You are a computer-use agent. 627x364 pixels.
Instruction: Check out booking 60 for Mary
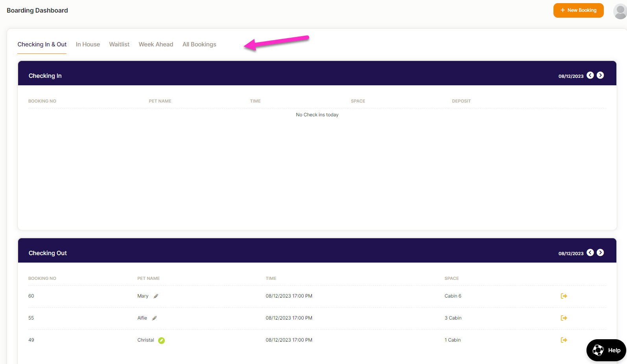564,296
